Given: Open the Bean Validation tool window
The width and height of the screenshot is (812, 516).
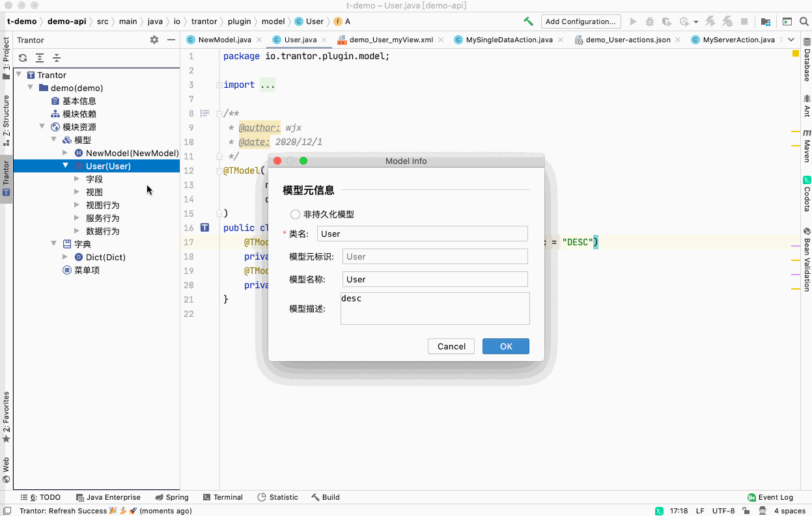Looking at the screenshot, I should (x=806, y=259).
